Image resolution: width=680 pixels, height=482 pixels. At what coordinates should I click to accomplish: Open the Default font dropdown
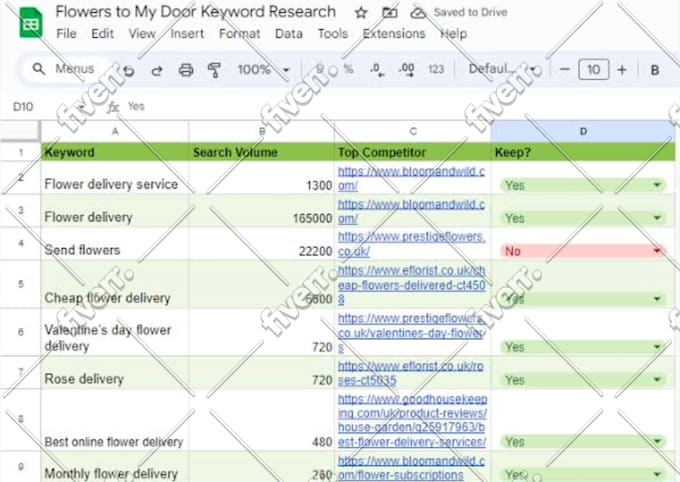[x=502, y=69]
